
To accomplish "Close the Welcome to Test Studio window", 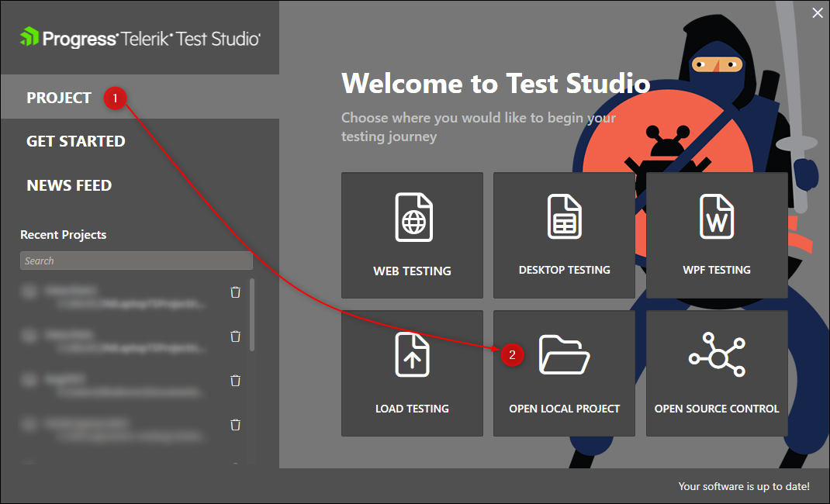I will [817, 12].
